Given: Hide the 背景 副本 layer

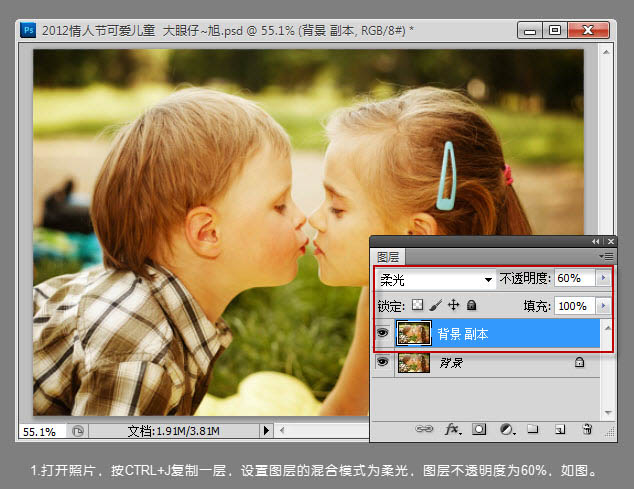Looking at the screenshot, I should point(382,334).
